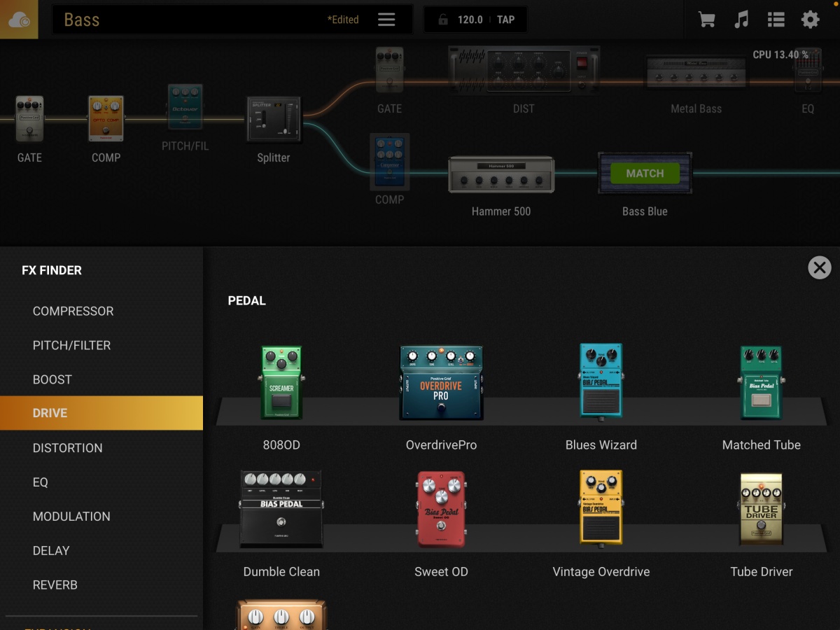Choose the 808OD screamer pedal
This screenshot has height=630, width=840.
pos(281,382)
